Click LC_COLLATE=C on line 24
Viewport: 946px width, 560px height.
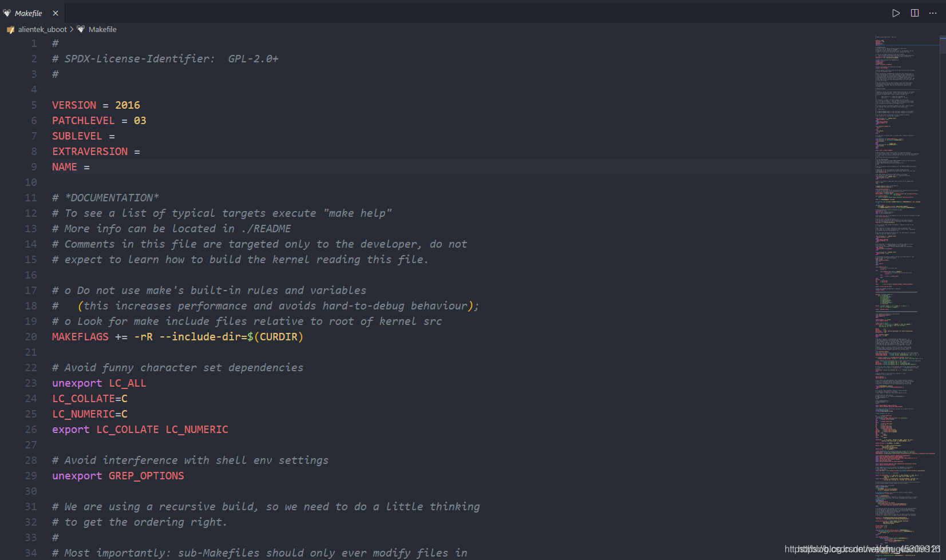pos(90,399)
